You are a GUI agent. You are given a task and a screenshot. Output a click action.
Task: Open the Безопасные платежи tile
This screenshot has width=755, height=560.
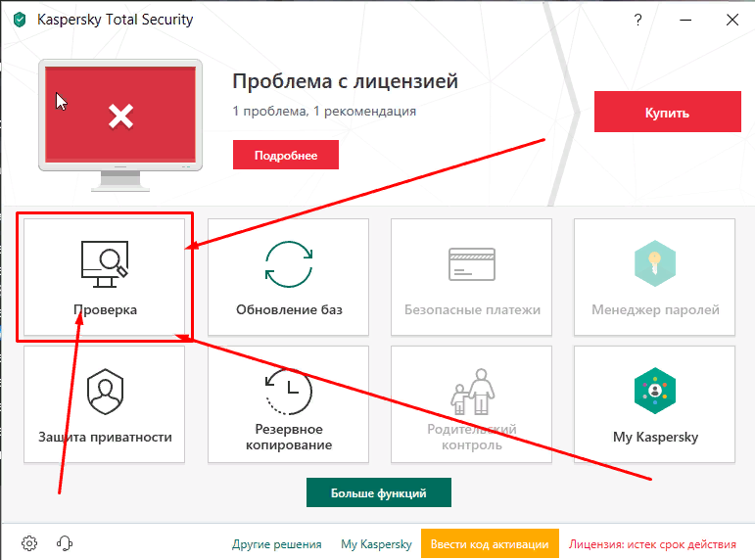pyautogui.click(x=471, y=277)
